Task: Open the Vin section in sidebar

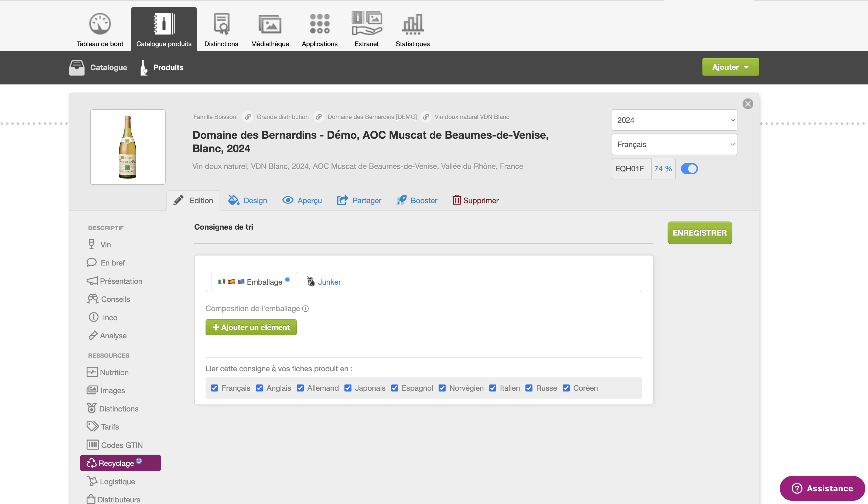Action: coord(99,245)
